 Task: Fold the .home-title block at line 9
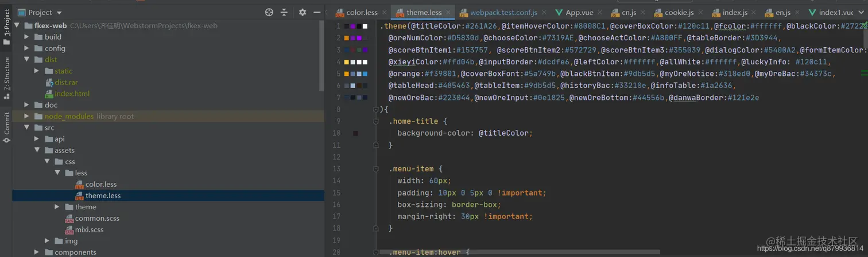(x=375, y=121)
